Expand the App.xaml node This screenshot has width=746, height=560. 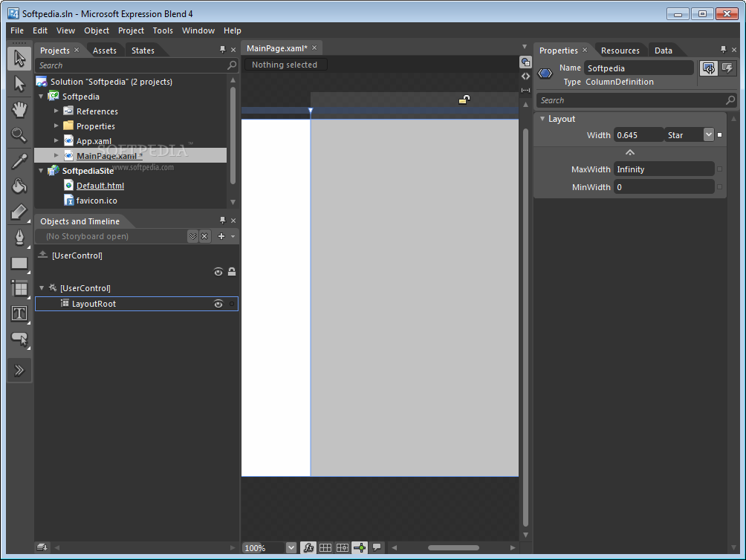(56, 140)
